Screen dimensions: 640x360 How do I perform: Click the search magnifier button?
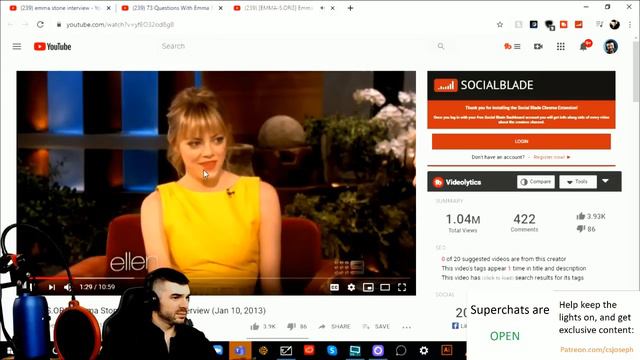point(441,46)
